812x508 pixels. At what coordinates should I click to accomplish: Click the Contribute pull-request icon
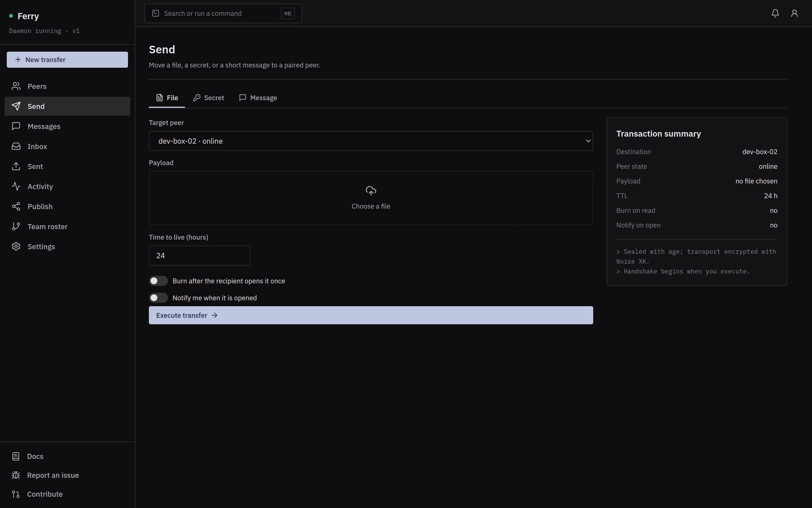pyautogui.click(x=16, y=494)
